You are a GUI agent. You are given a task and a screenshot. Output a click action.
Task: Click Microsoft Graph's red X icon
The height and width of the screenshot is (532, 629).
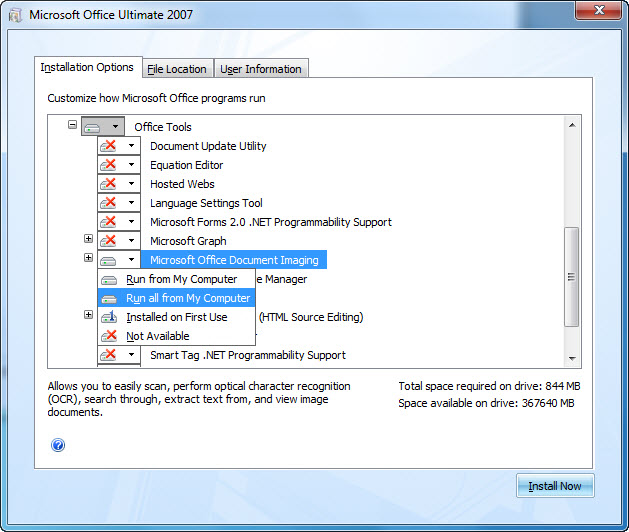pyautogui.click(x=108, y=241)
